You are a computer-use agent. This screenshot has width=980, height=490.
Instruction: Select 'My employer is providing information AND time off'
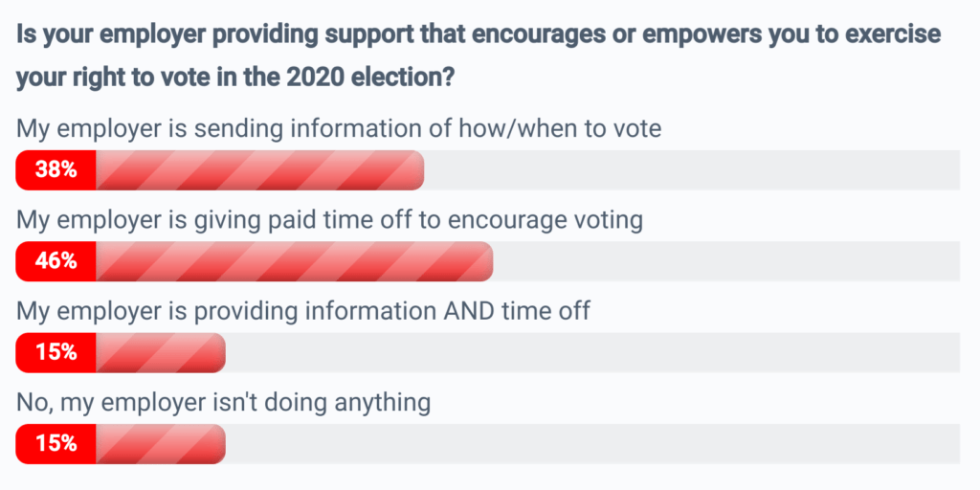pyautogui.click(x=303, y=311)
